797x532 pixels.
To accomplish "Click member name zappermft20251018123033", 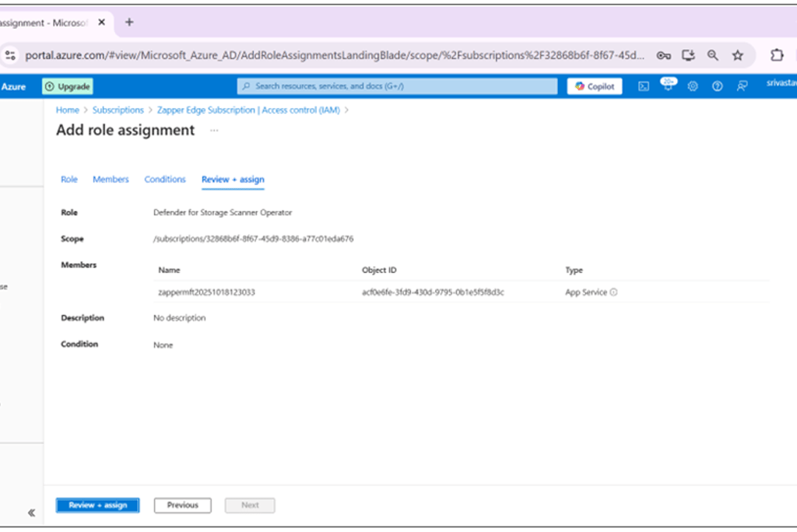I will [206, 292].
